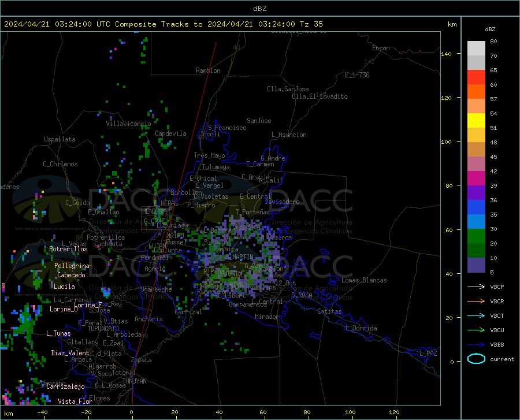The width and height of the screenshot is (520, 420).
Task: Click the TUPUNGATO map label
Action: [x=103, y=329]
